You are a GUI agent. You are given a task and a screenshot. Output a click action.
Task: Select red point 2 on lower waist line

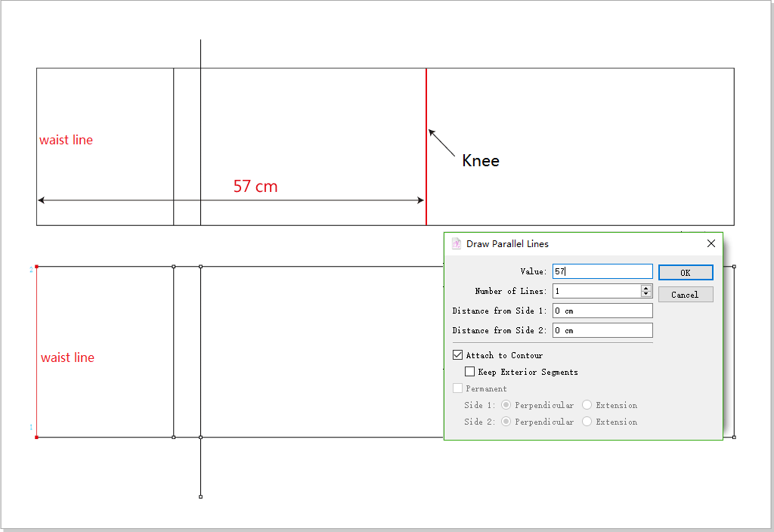coord(36,267)
